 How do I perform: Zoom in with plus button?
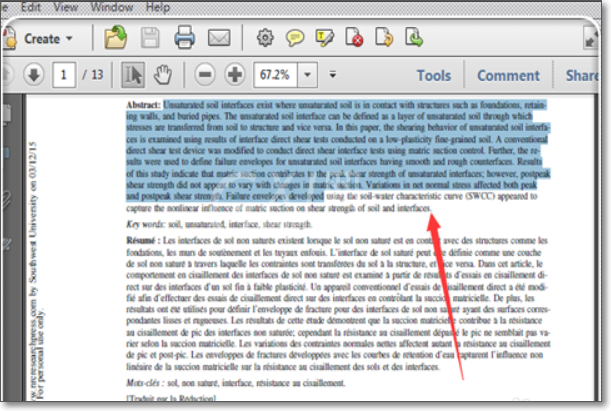pos(235,74)
